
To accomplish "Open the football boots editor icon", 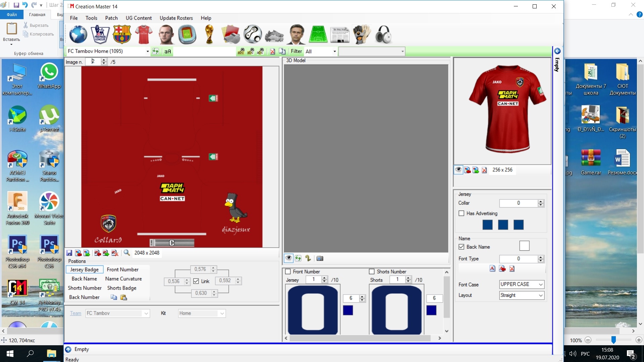I will (274, 35).
